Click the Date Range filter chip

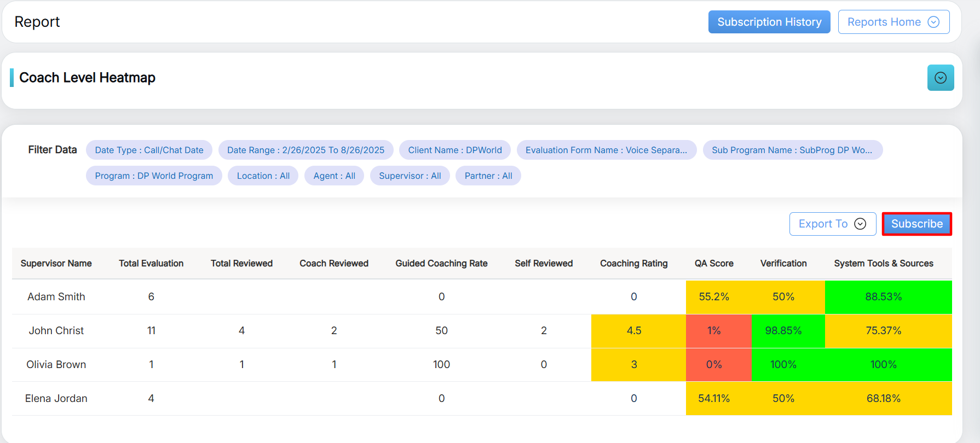coord(305,150)
